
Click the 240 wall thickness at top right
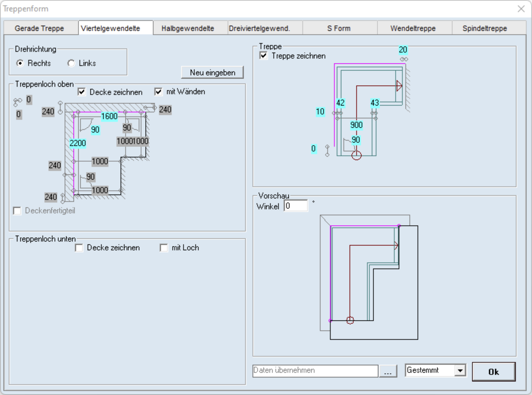point(165,110)
